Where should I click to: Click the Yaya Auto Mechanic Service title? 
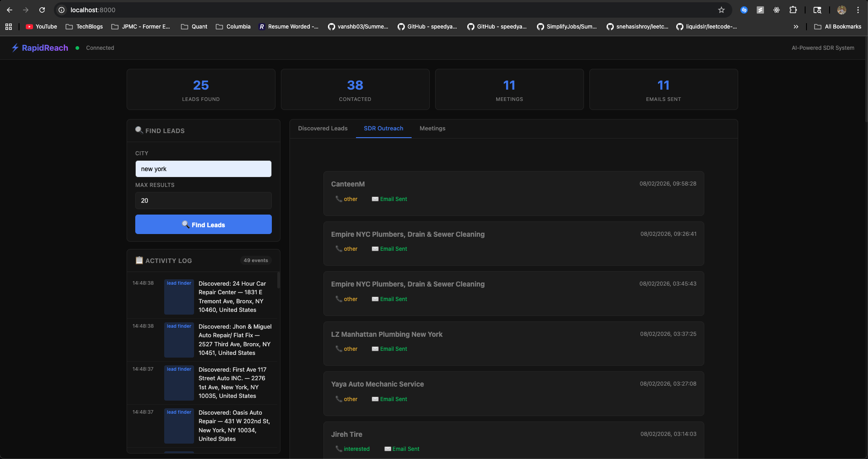pyautogui.click(x=377, y=384)
